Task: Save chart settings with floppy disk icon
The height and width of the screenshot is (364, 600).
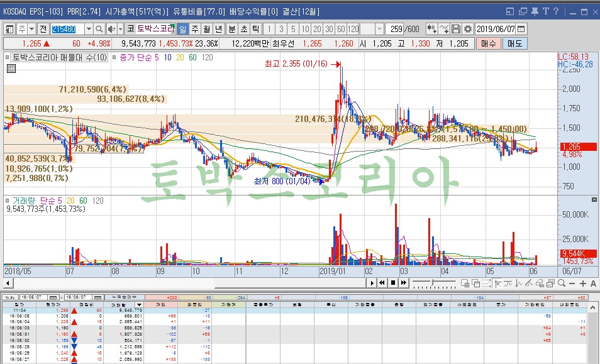Action: [456, 29]
